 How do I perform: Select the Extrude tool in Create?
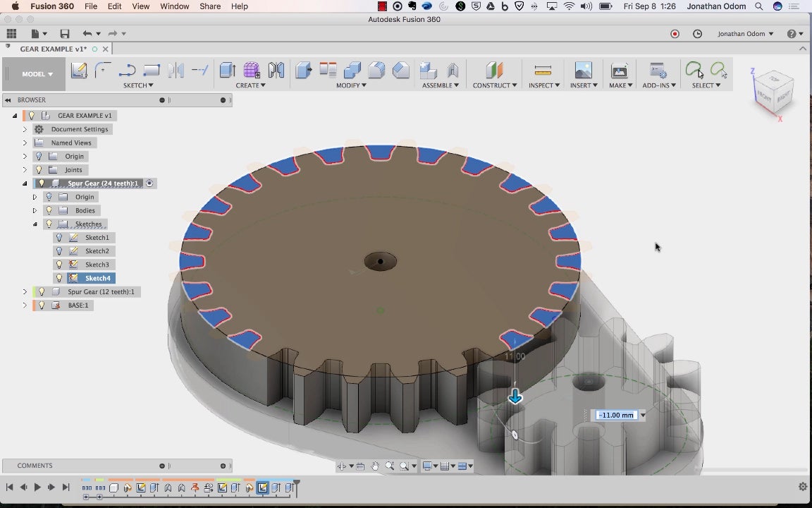click(227, 70)
